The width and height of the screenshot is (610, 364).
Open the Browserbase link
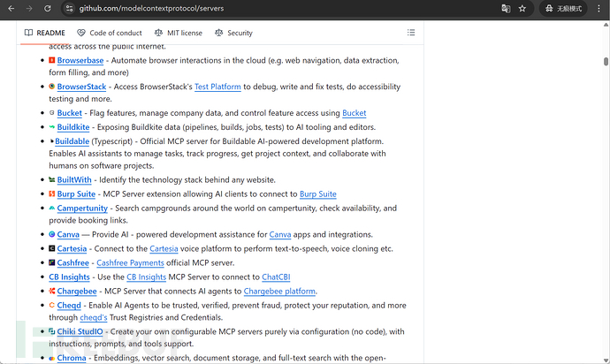pyautogui.click(x=80, y=60)
